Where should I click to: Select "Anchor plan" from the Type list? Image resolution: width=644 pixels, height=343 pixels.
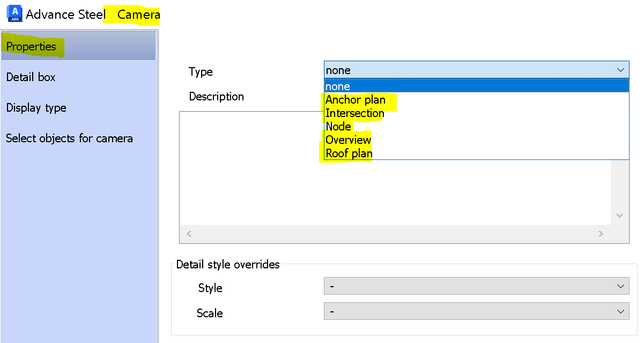coord(356,100)
